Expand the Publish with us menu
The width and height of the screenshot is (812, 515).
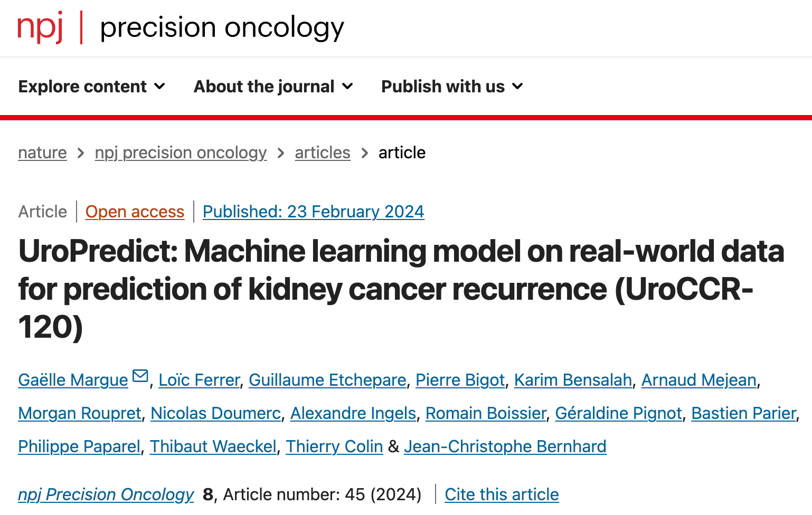(452, 87)
